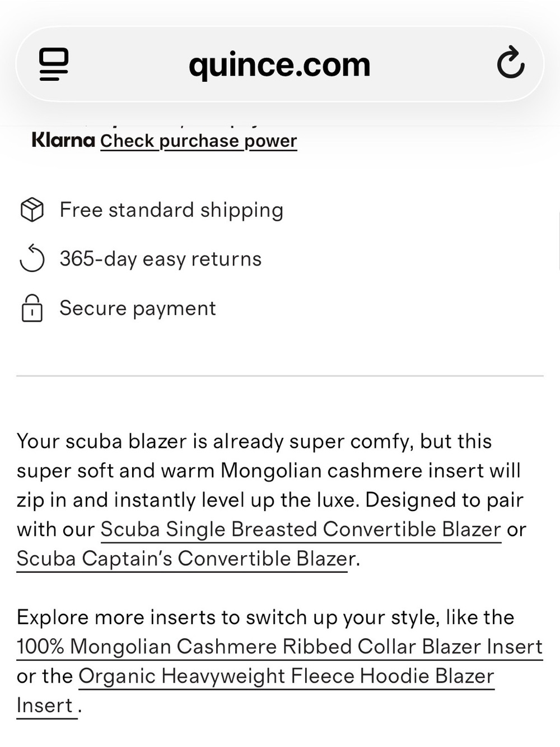
Task: Tap the shipping box icon
Action: [x=32, y=210]
